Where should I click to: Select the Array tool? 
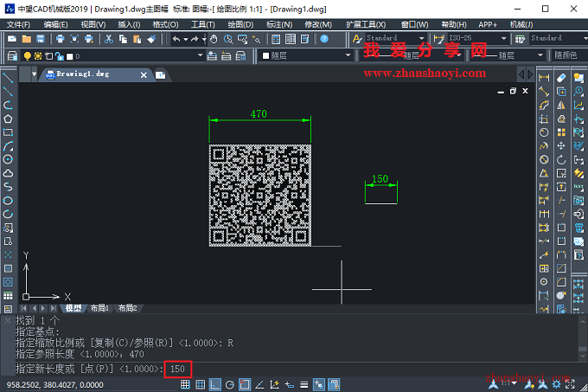click(561, 132)
